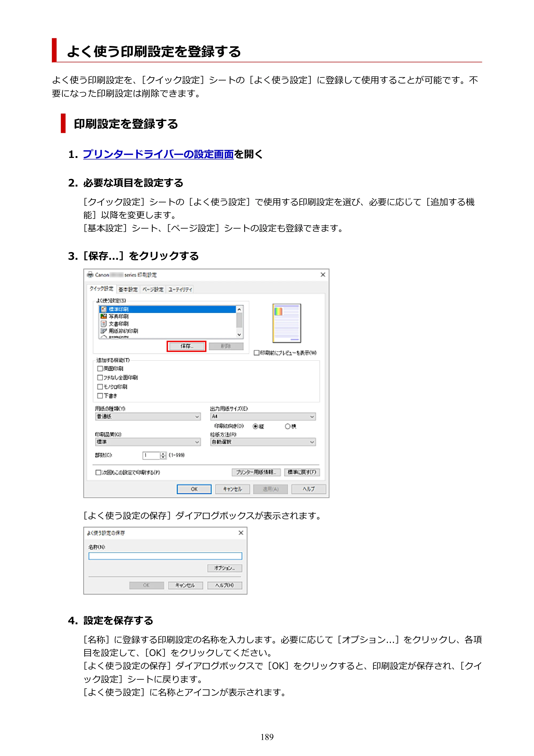Select the 用紙節約印刷 paper-saving icon
This screenshot has width=534, height=756.
104,331
